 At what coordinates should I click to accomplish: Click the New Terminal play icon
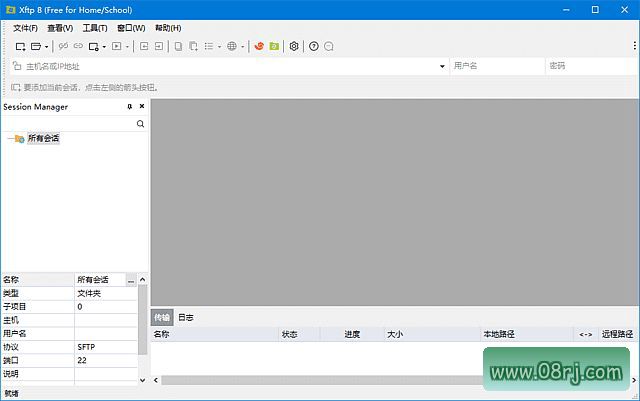pyautogui.click(x=117, y=46)
